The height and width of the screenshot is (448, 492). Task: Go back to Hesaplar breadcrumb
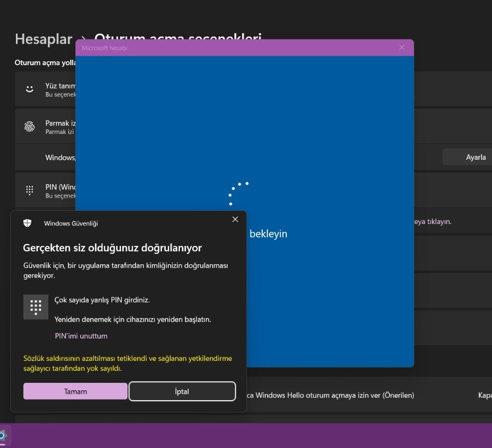[44, 39]
